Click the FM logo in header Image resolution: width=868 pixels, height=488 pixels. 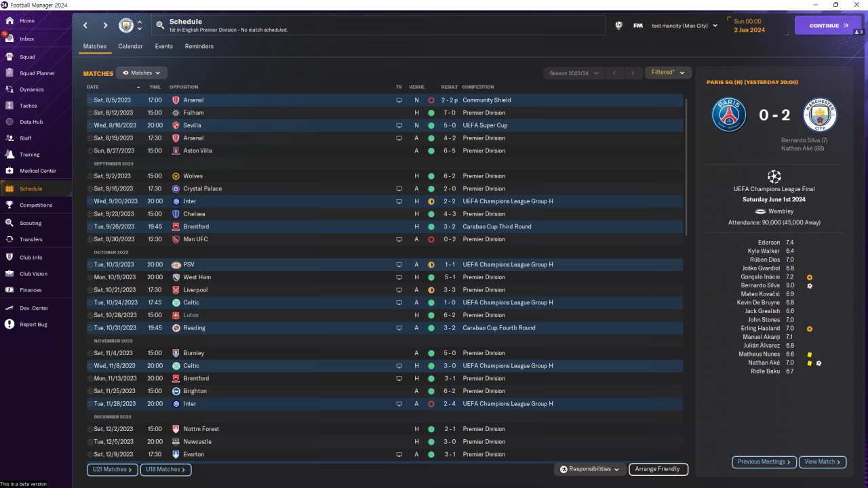[638, 26]
